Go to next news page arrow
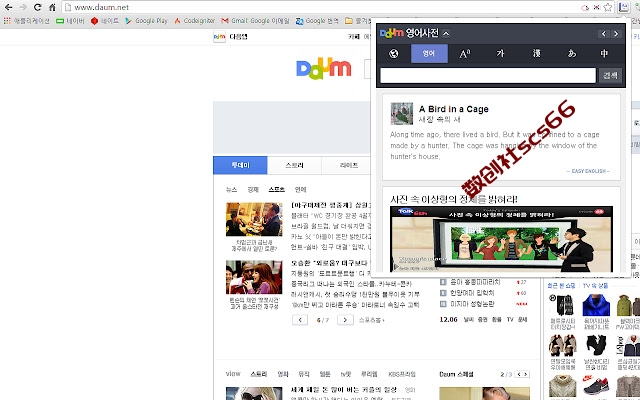Image resolution: width=640 pixels, height=400 pixels. point(345,320)
